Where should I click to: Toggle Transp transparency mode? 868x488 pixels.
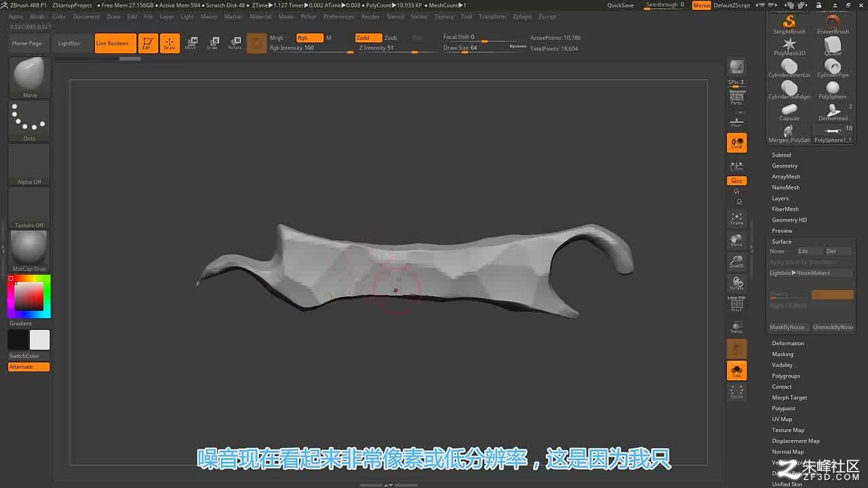coord(736,327)
